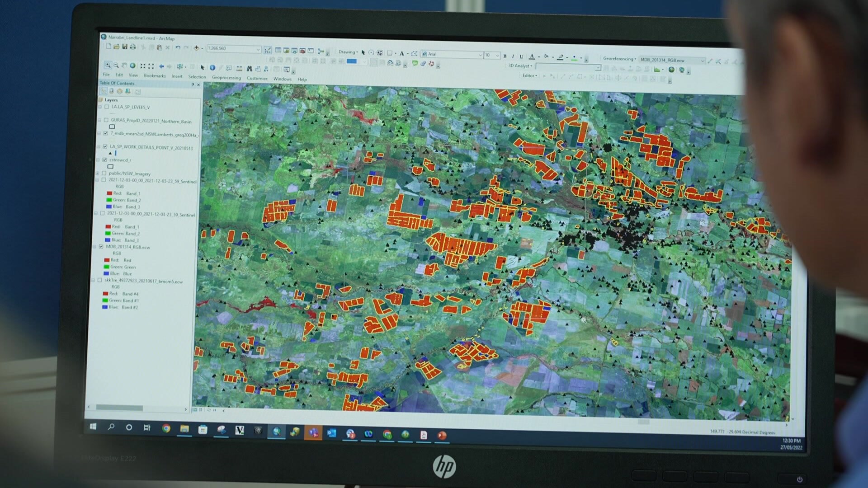Image resolution: width=868 pixels, height=488 pixels.
Task: Open the Geoprocessing menu
Action: point(226,78)
